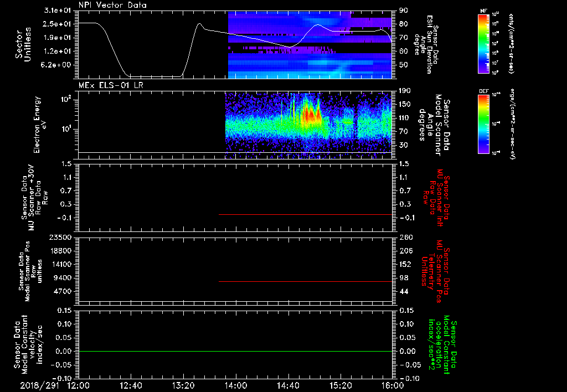Viewport: 567px width, 392px height.
Task: Click the 14100 scanner position tick value
Action: click(x=60, y=264)
